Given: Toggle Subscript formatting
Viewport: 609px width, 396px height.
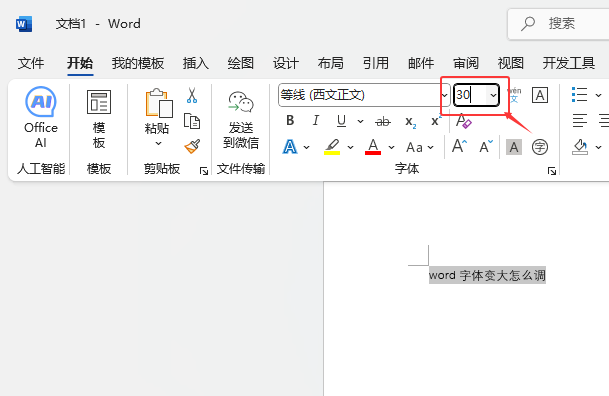Looking at the screenshot, I should [411, 122].
